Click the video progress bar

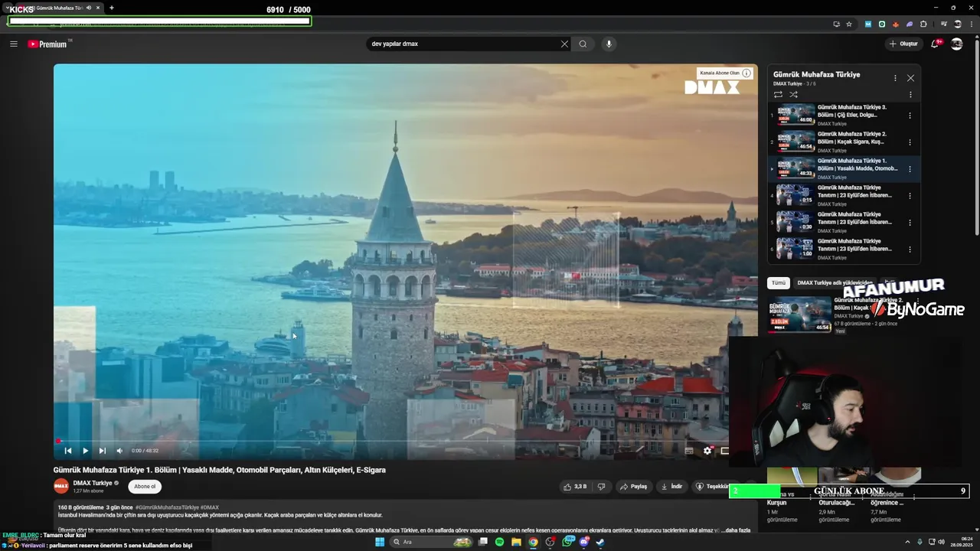click(405, 441)
